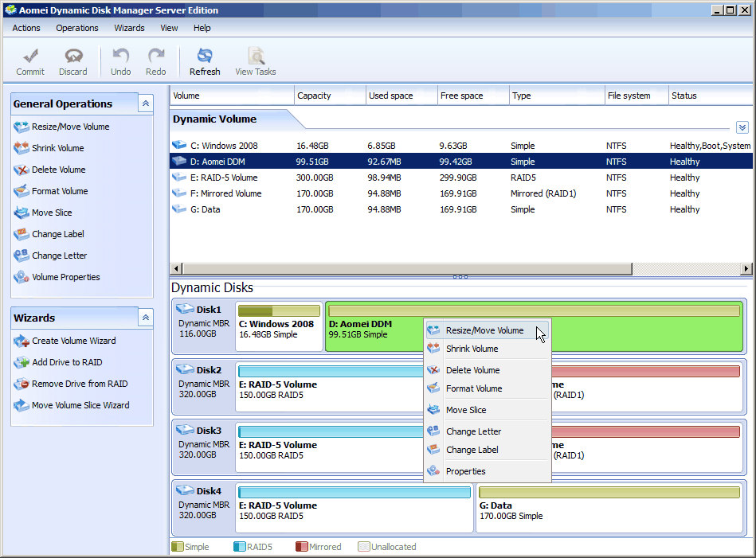The image size is (756, 558).
Task: Collapse the General Operations panel
Action: (145, 103)
